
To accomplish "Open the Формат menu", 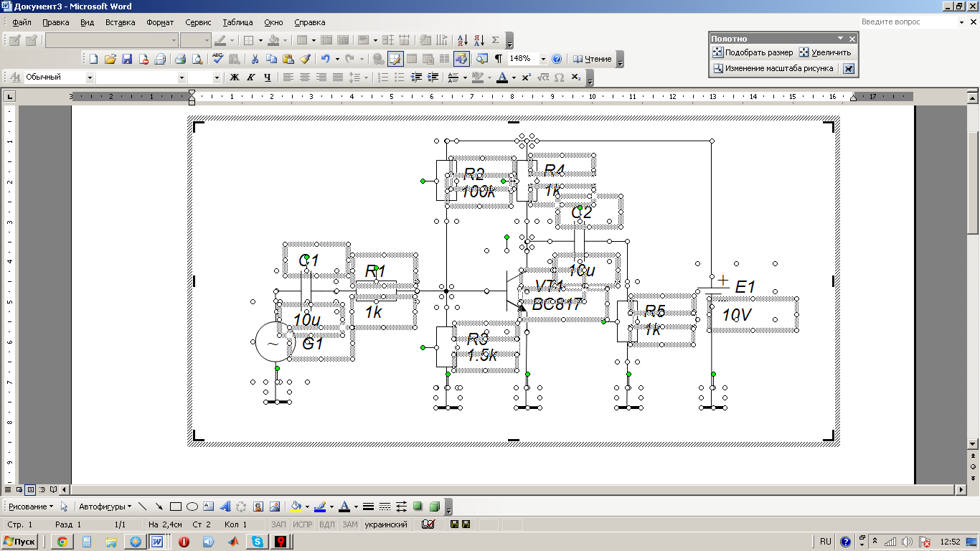I will (x=160, y=22).
